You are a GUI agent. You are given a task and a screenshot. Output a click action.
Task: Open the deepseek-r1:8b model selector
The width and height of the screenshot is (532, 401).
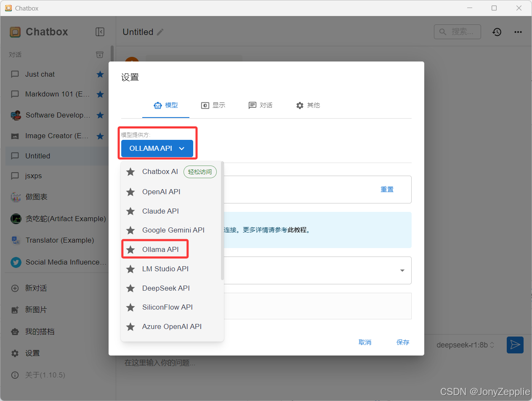[465, 345]
